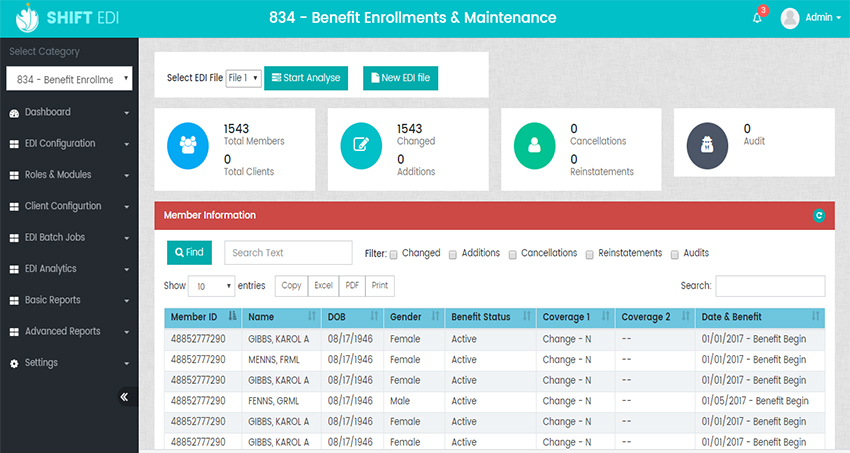
Task: Expand the EDI Configuration menu
Action: pos(69,143)
